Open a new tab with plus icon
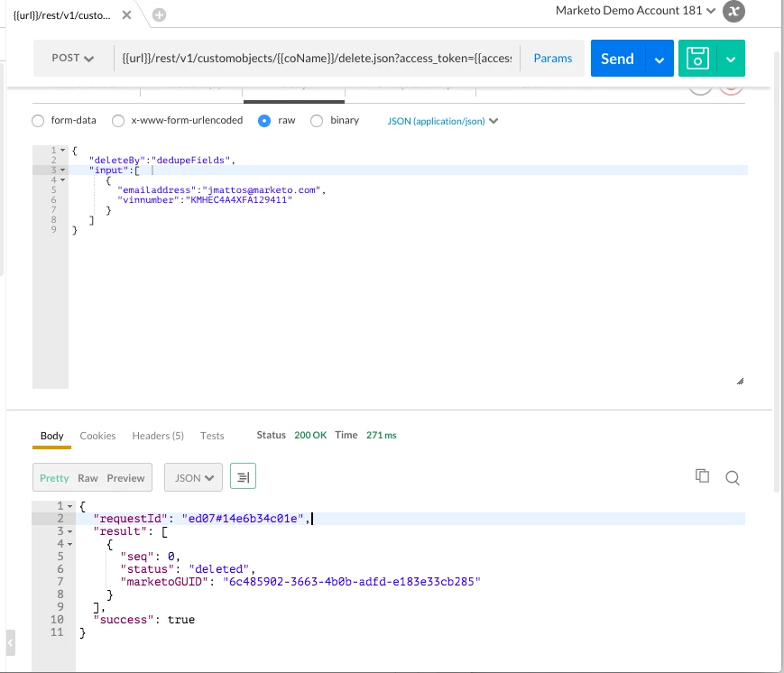The width and height of the screenshot is (784, 673). [159, 15]
